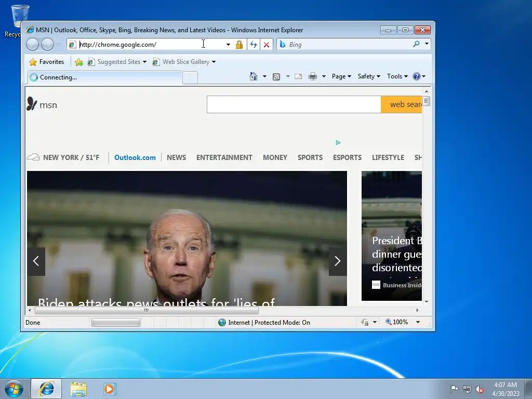Viewport: 532px width, 399px height.
Task: Open the Business Insider side story
Action: click(x=392, y=236)
